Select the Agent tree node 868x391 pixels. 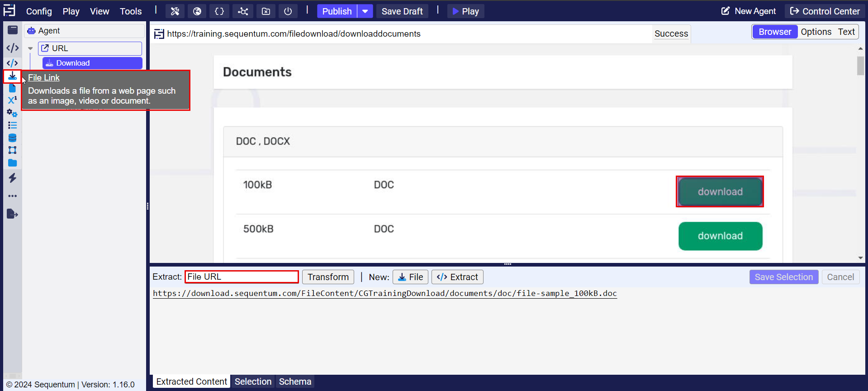(x=84, y=31)
